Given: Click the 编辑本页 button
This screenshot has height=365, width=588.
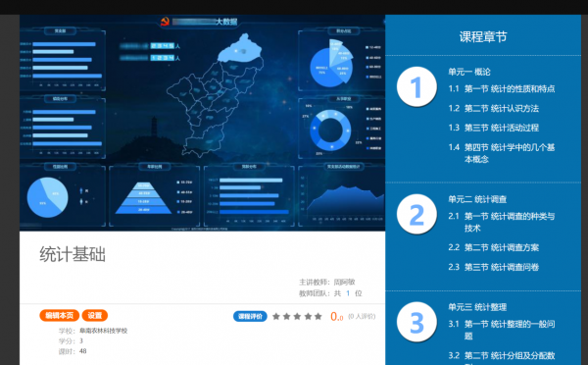Looking at the screenshot, I should point(59,315).
